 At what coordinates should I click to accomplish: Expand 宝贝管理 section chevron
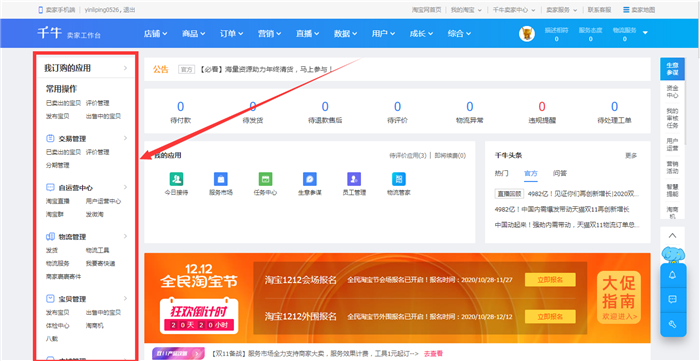(125, 298)
